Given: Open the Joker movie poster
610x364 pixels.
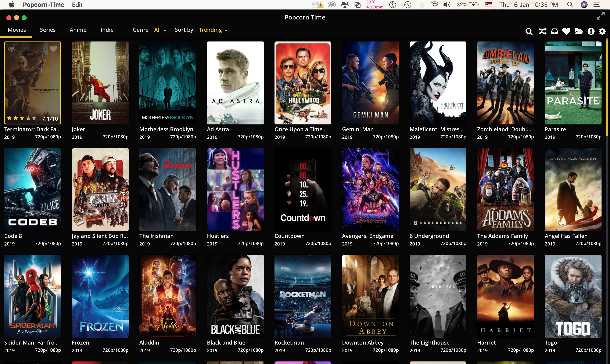Looking at the screenshot, I should tap(100, 83).
